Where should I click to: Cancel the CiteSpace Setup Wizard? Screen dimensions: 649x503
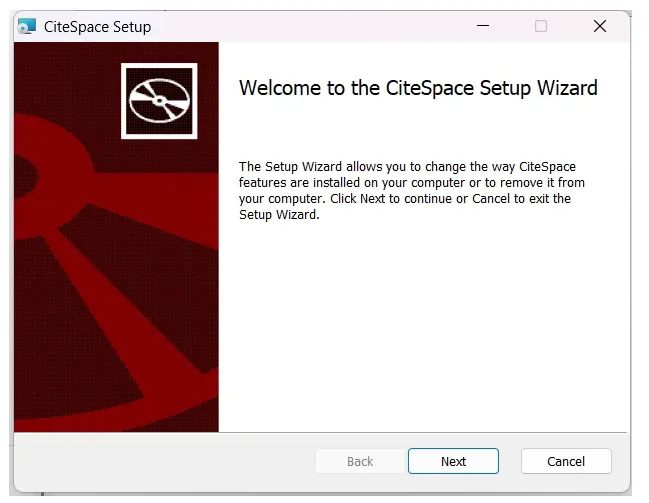point(566,461)
